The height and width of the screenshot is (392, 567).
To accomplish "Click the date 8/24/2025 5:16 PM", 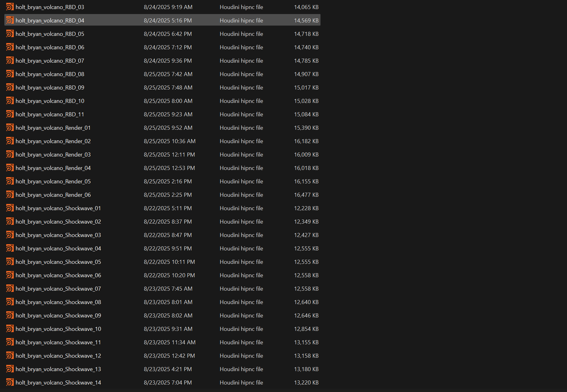I will coord(168,20).
